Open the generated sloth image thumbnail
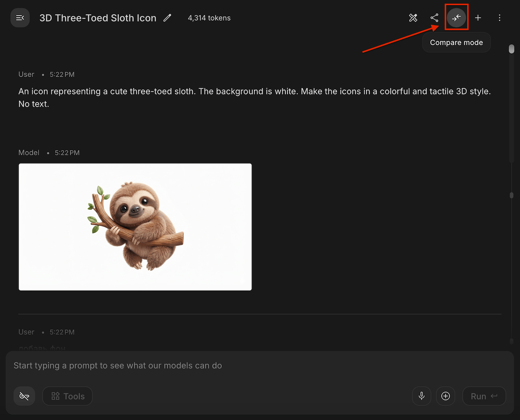This screenshot has height=420, width=520. click(135, 227)
